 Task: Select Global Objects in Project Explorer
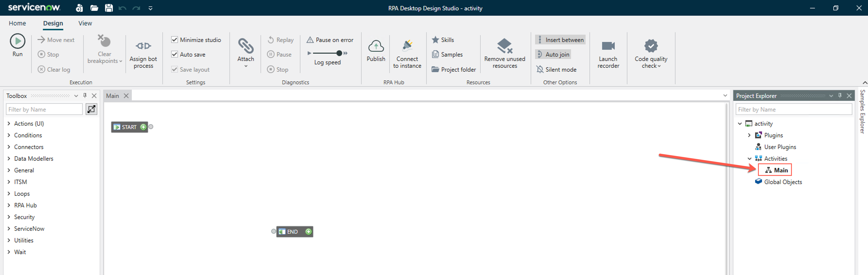(x=778, y=182)
